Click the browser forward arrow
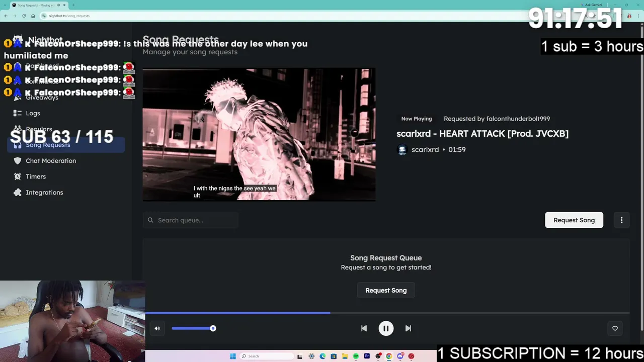The image size is (644, 362). pyautogui.click(x=15, y=16)
